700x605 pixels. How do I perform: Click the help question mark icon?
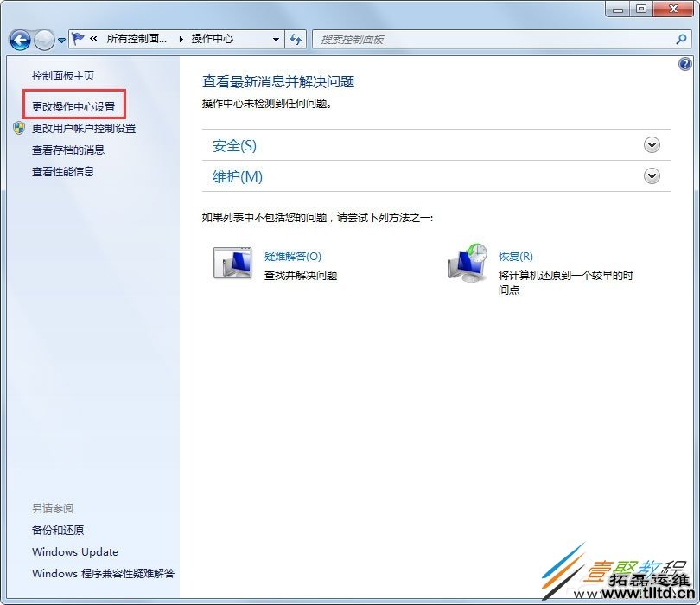pyautogui.click(x=685, y=64)
